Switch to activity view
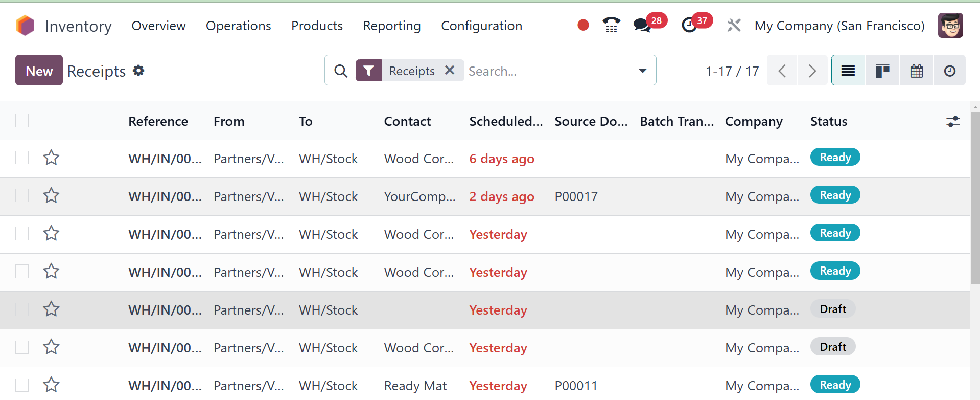980x400 pixels. click(x=949, y=71)
